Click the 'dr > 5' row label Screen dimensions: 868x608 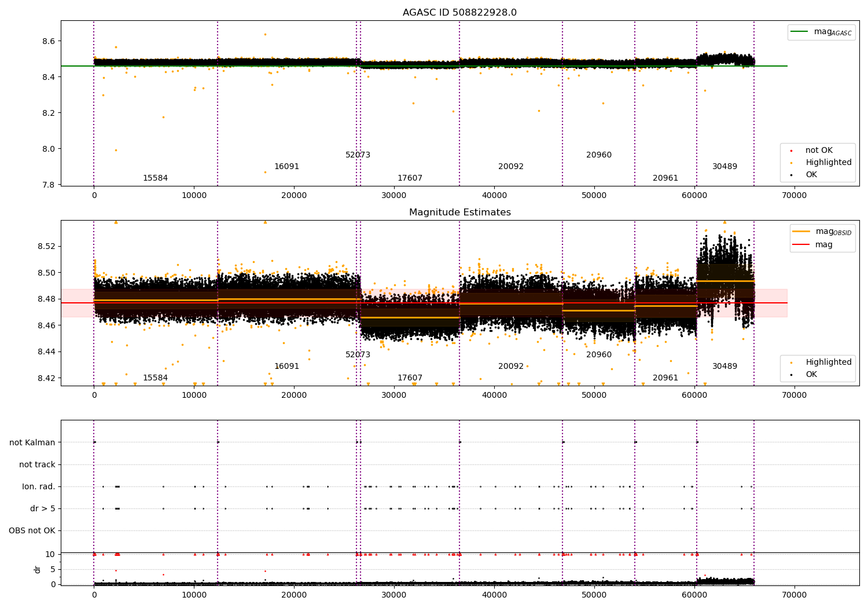[43, 509]
